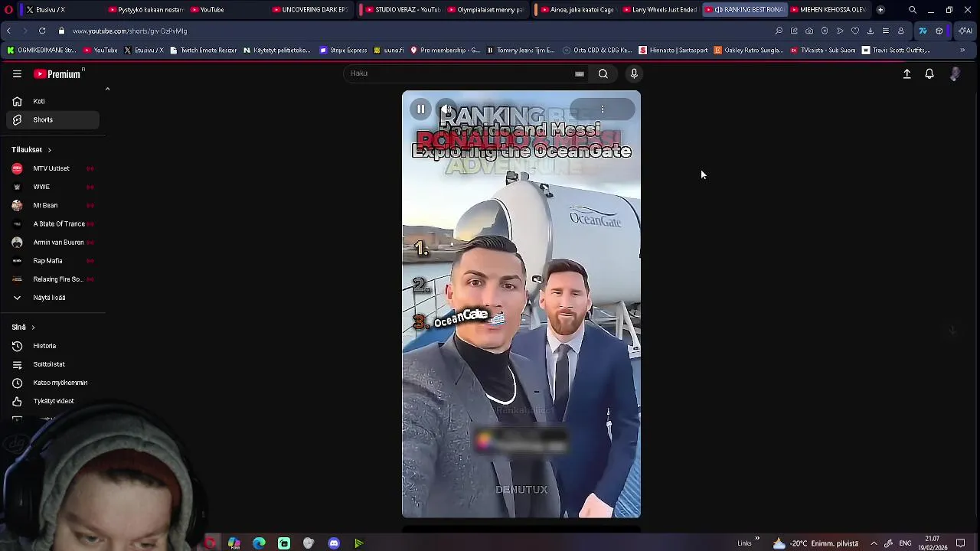Switch to Larry Wheels Just Ended tab
The image size is (980, 551).
(x=659, y=10)
